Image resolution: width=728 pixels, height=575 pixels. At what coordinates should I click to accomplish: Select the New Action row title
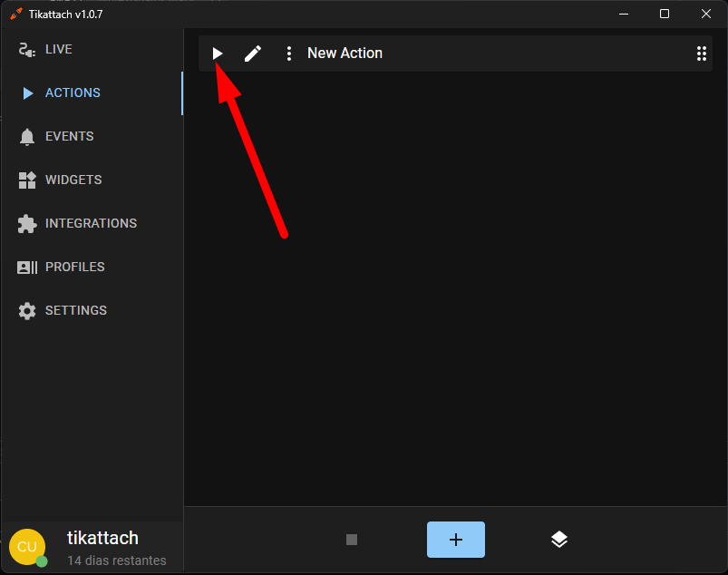[345, 53]
